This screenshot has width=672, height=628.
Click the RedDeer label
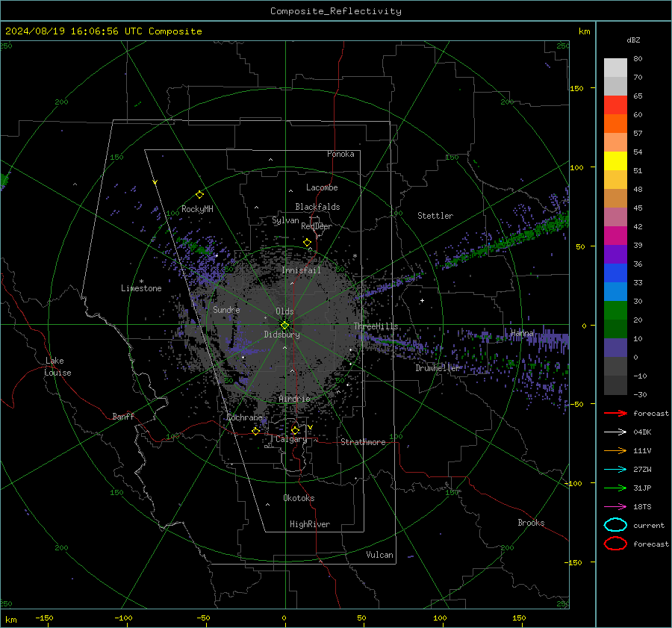(x=317, y=226)
